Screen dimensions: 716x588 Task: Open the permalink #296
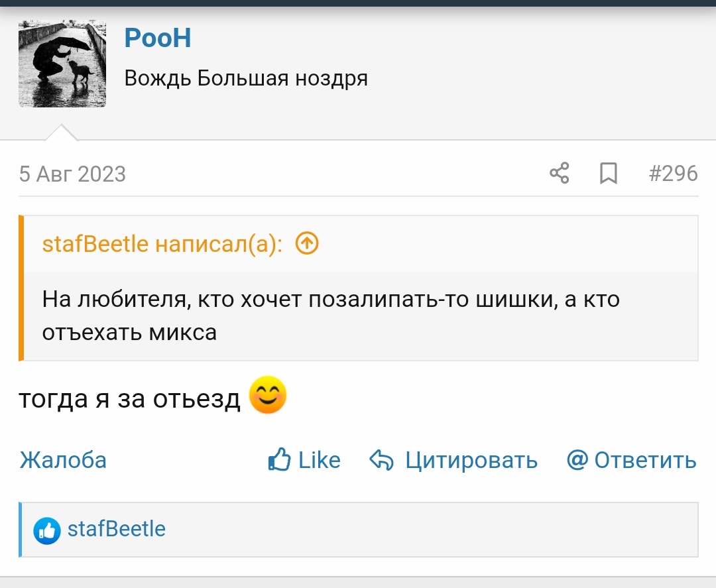[673, 174]
